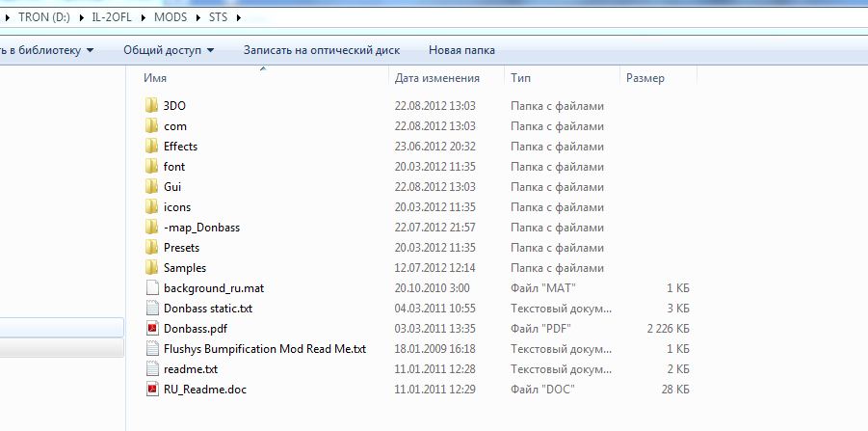Select the com folder icon
Viewport: 868px width, 431px height.
click(152, 125)
